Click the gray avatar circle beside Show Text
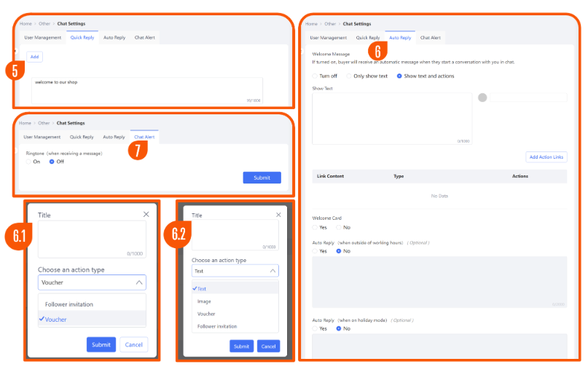The image size is (588, 372). (x=482, y=98)
